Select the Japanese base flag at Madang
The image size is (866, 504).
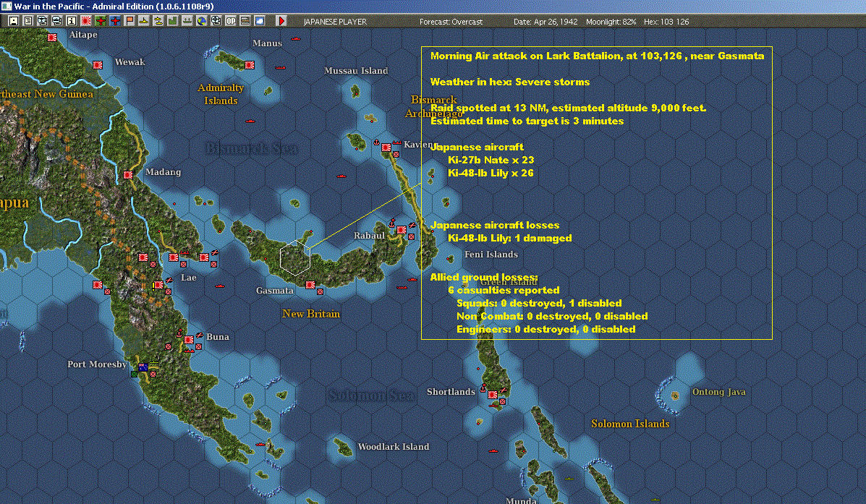128,175
